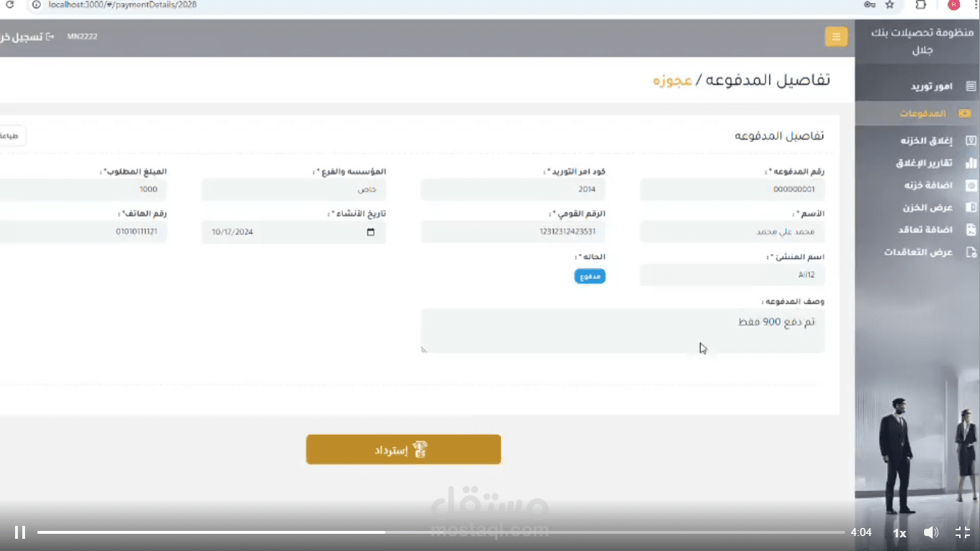Image resolution: width=980 pixels, height=551 pixels.
Task: Click عجوزه breadcrumb link
Action: point(672,80)
